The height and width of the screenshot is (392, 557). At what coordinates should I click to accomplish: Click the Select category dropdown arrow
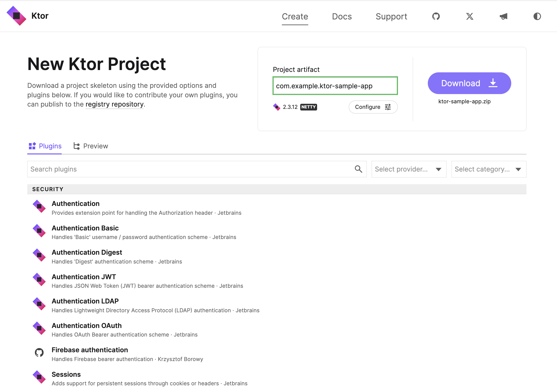pos(518,169)
